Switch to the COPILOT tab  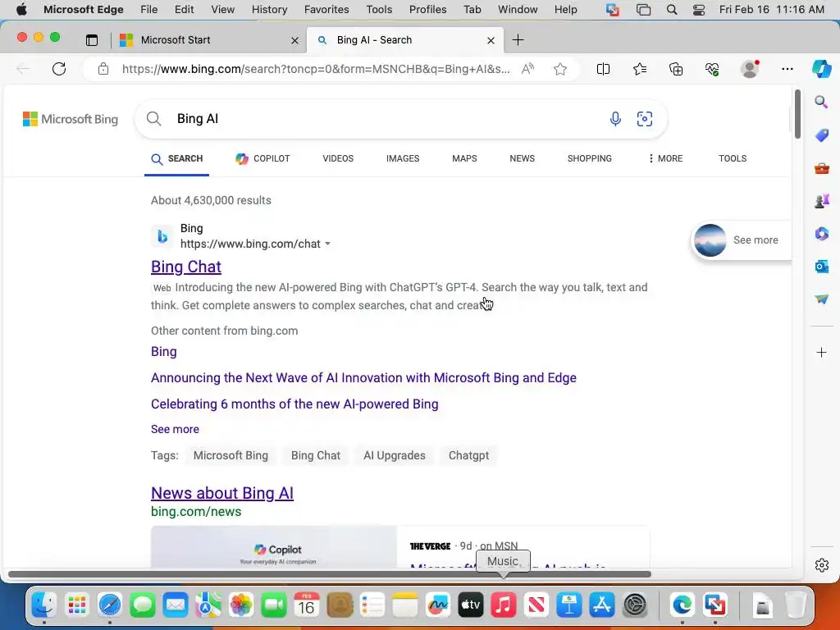point(262,158)
